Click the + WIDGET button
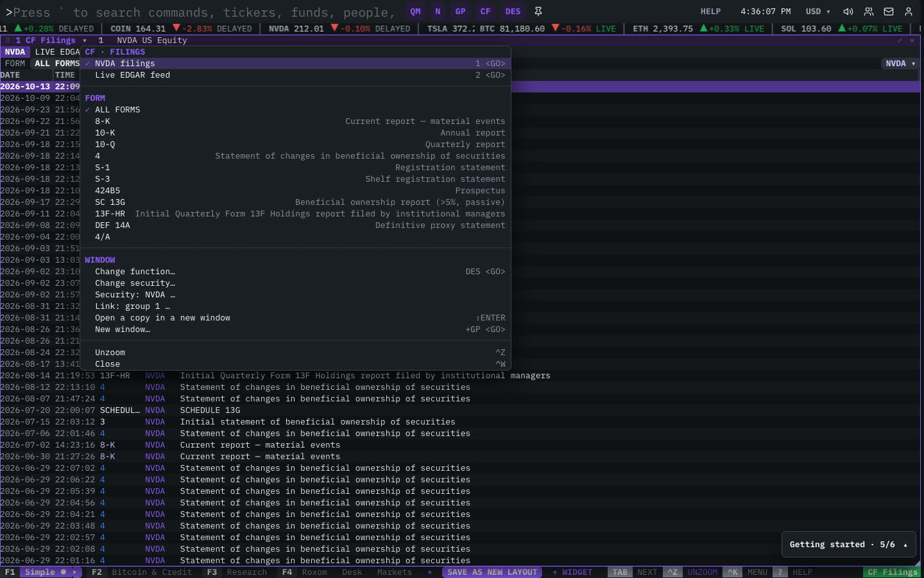Screen dimensions: 924x578 [572, 572]
